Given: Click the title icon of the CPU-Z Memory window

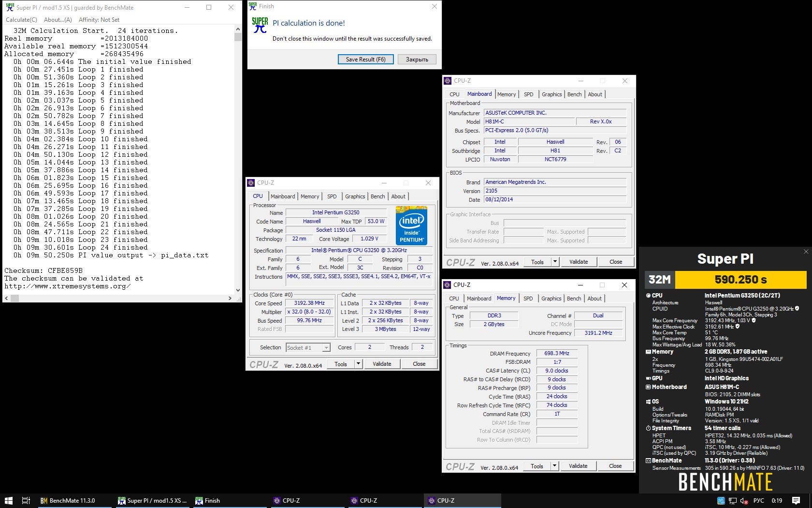Looking at the screenshot, I should pyautogui.click(x=447, y=285).
